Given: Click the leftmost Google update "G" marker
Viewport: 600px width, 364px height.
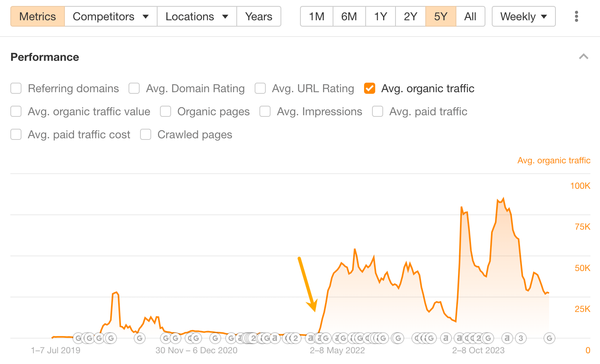Looking at the screenshot, I should 78,338.
